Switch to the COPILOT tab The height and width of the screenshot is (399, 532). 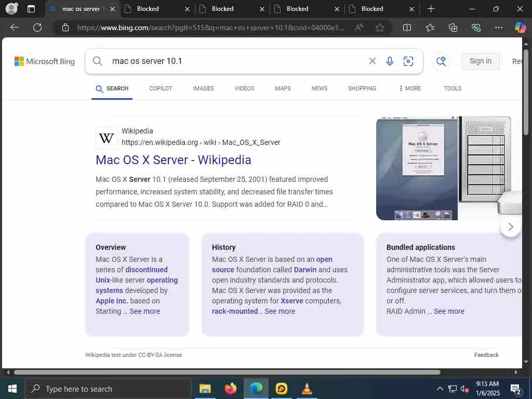tap(161, 88)
